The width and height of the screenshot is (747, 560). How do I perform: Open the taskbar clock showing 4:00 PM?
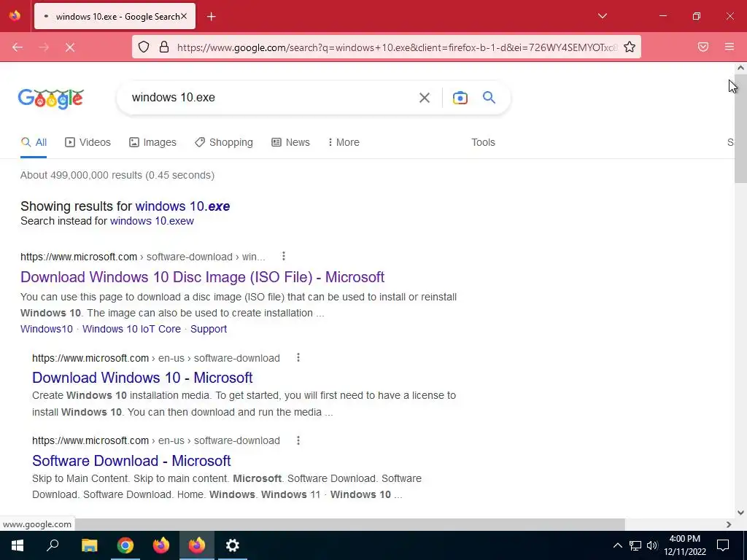tap(684, 545)
